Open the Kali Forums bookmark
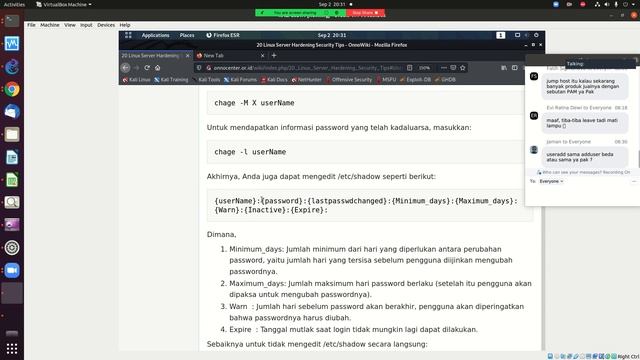 pyautogui.click(x=240, y=80)
